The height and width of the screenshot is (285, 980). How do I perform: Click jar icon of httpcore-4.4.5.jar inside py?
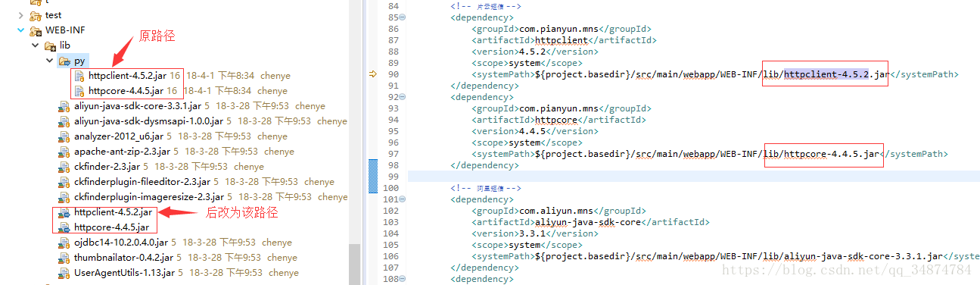79,90
